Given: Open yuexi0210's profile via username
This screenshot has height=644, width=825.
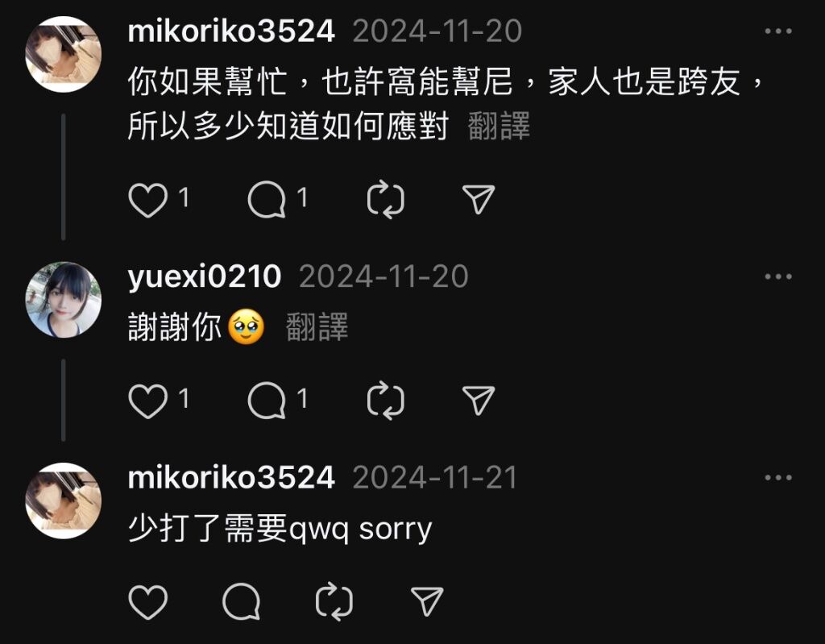Looking at the screenshot, I should point(204,277).
